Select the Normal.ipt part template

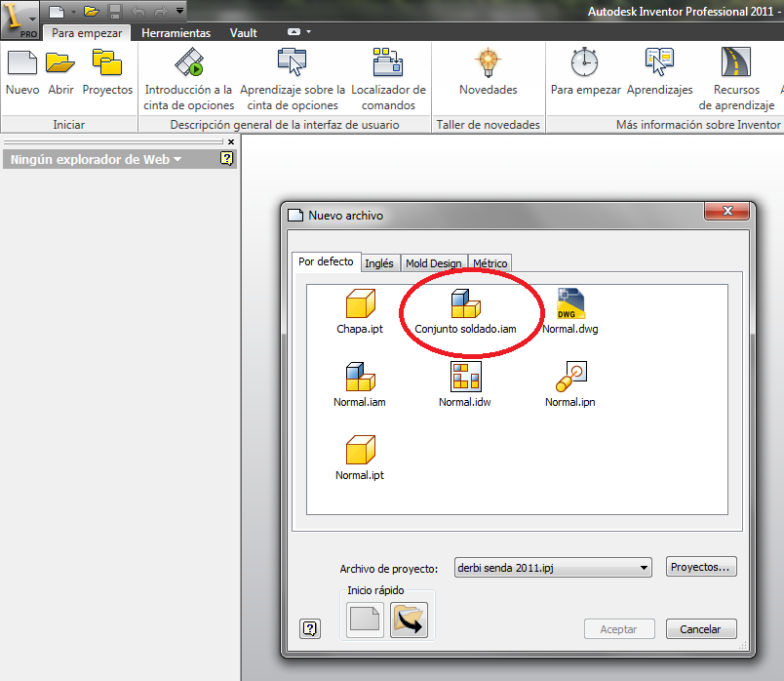coord(360,458)
